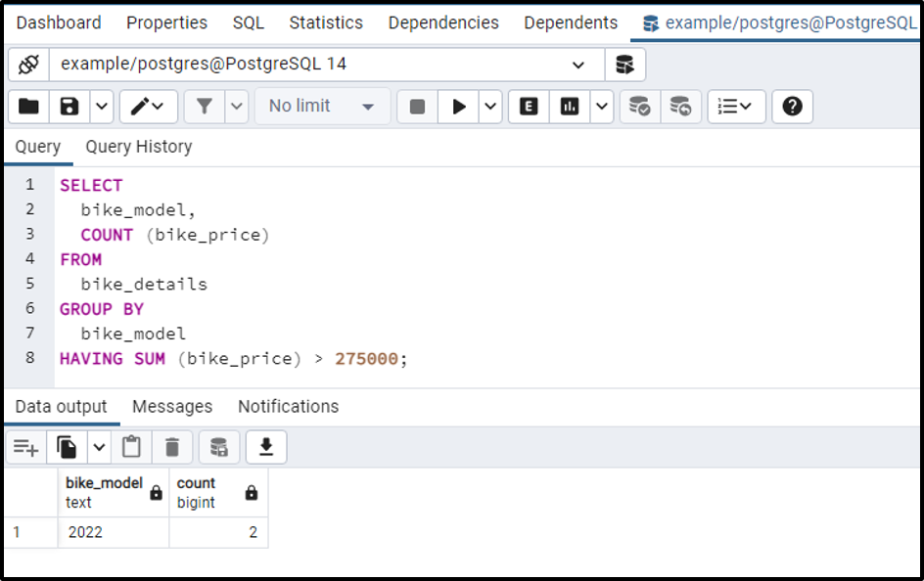
Task: Click the Commit transaction icon
Action: pyautogui.click(x=639, y=107)
